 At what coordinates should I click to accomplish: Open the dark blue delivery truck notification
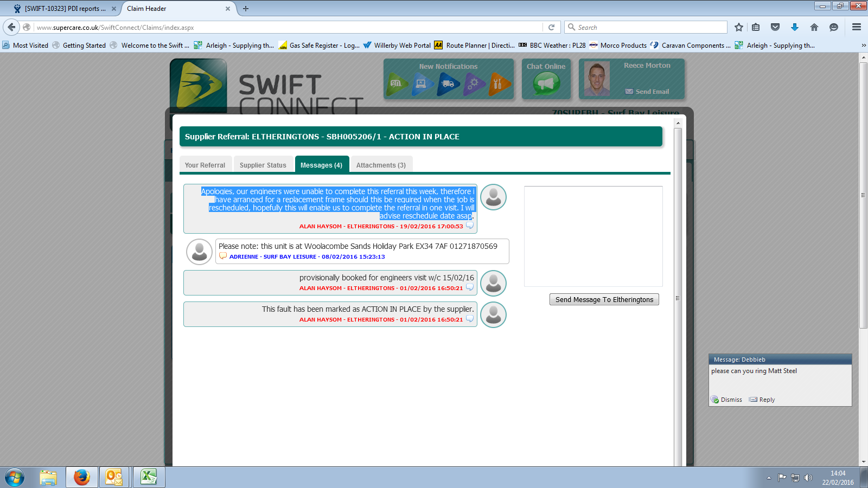click(x=448, y=84)
